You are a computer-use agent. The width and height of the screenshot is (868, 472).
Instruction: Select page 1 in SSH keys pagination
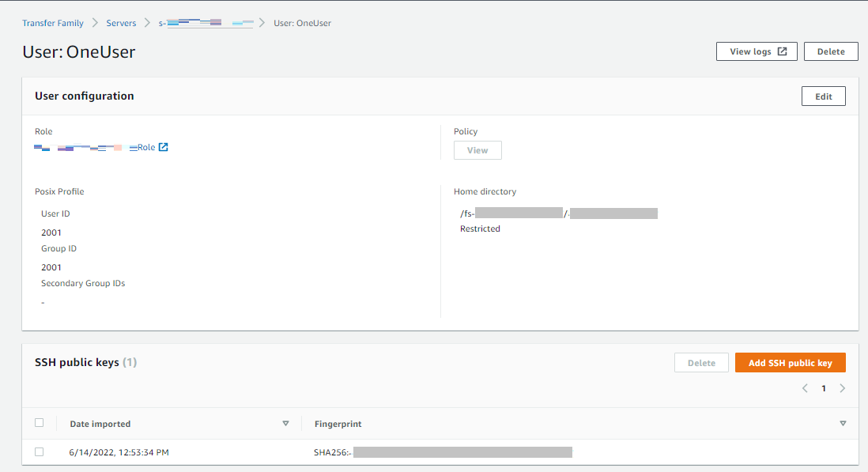coord(823,388)
